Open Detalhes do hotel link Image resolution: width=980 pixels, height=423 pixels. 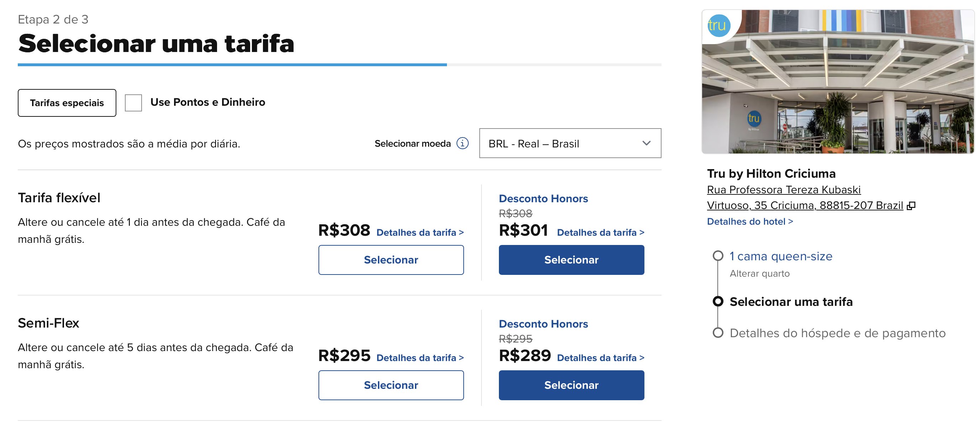pyautogui.click(x=750, y=221)
